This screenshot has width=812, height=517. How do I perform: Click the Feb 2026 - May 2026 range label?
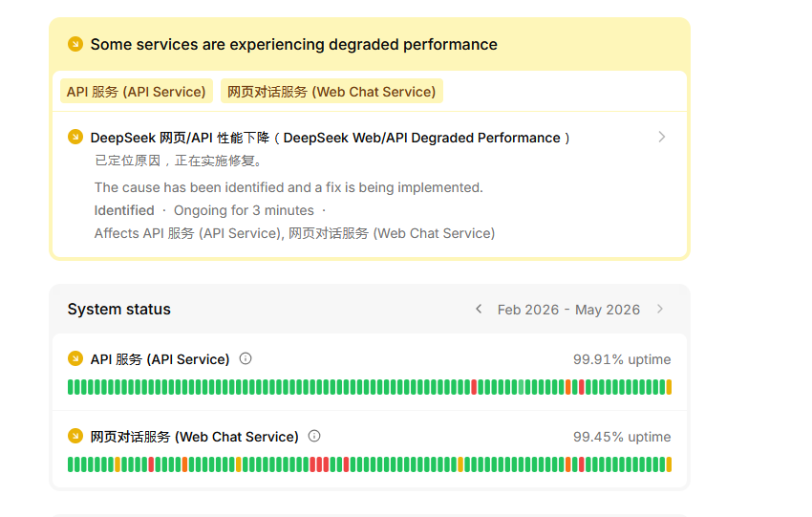coord(568,310)
